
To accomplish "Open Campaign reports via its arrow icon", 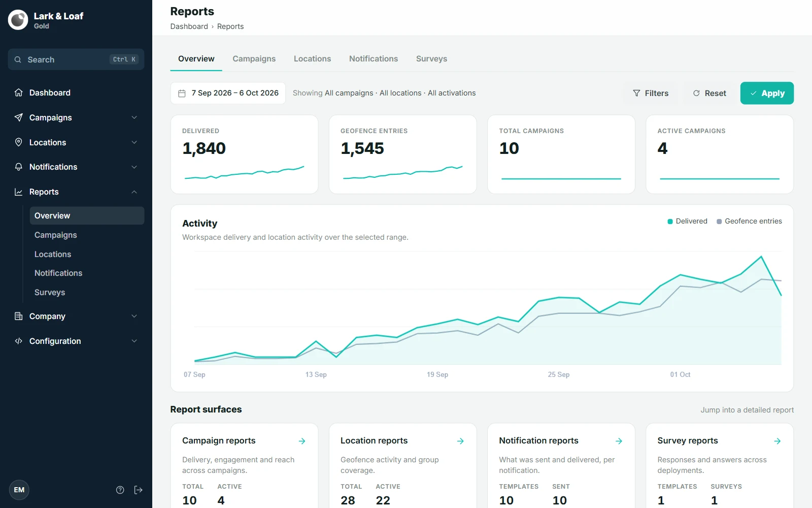I will tap(302, 441).
